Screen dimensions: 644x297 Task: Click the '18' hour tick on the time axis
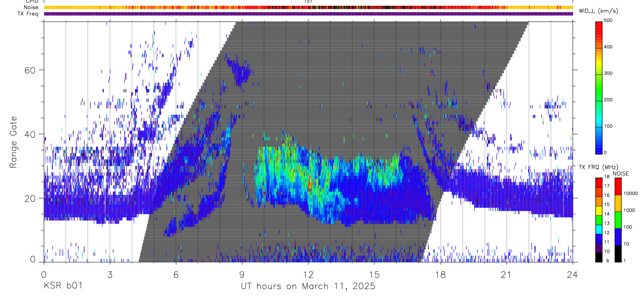pyautogui.click(x=441, y=274)
